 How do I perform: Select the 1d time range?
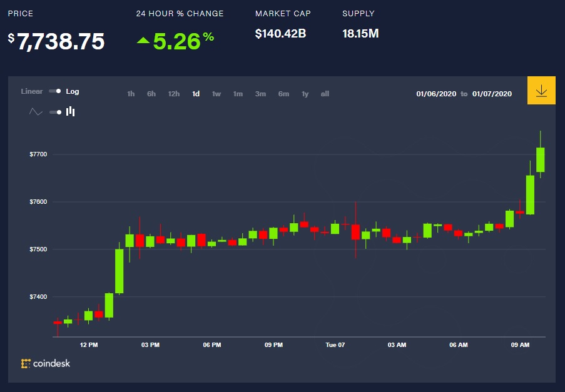coord(196,94)
